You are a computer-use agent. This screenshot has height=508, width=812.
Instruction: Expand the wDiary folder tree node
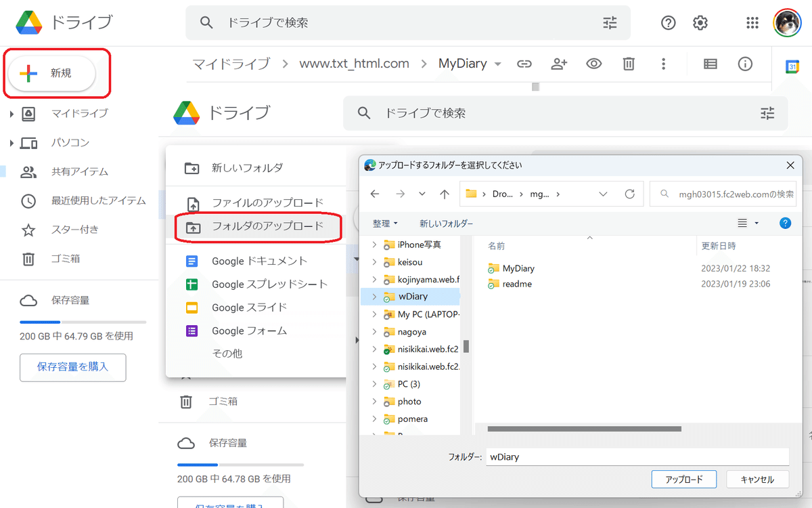(374, 297)
